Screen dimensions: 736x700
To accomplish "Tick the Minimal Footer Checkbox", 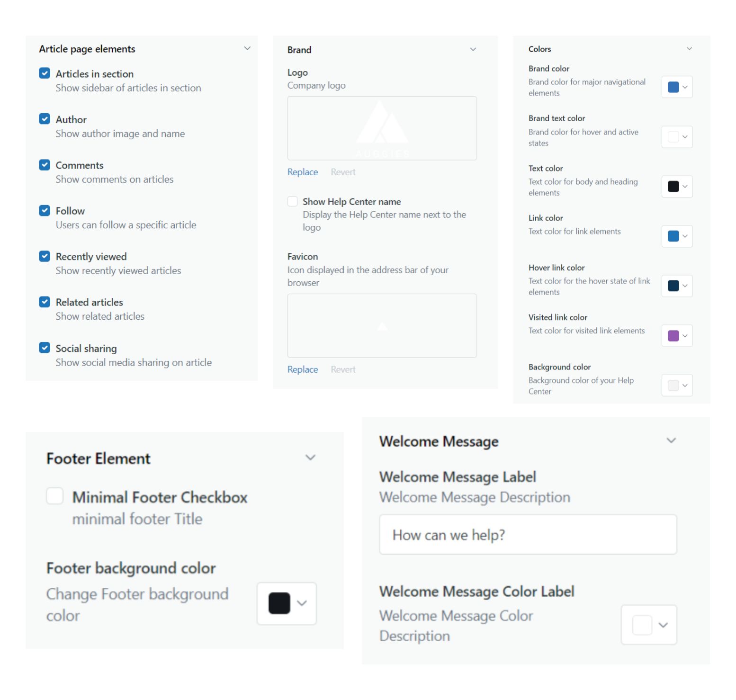I will point(55,496).
